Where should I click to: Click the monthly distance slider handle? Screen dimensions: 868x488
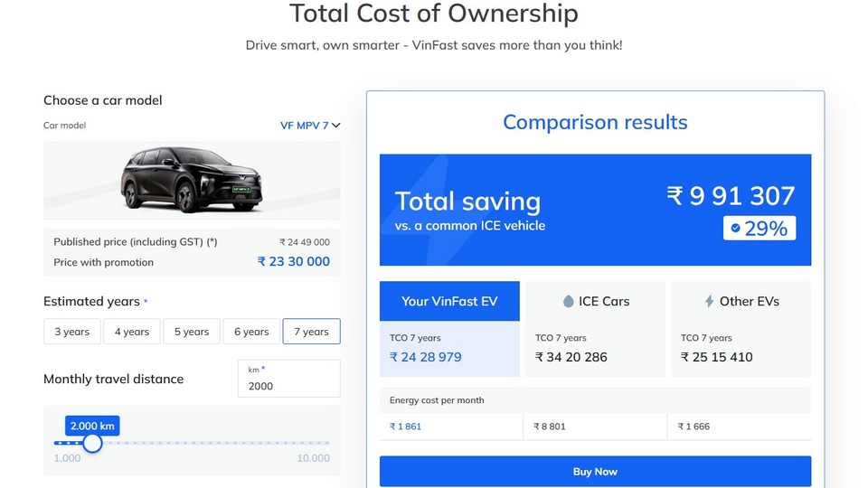coord(92,443)
